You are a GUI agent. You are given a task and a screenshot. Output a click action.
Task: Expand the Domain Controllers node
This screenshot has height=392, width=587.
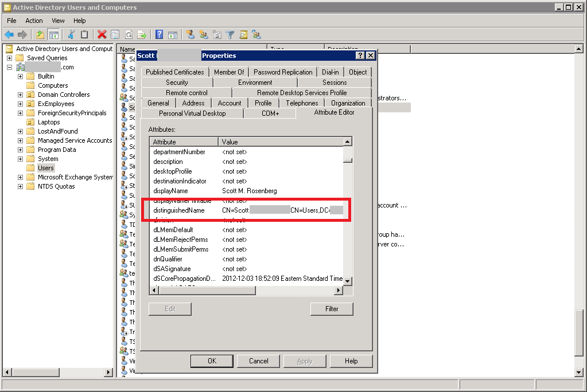(x=20, y=95)
